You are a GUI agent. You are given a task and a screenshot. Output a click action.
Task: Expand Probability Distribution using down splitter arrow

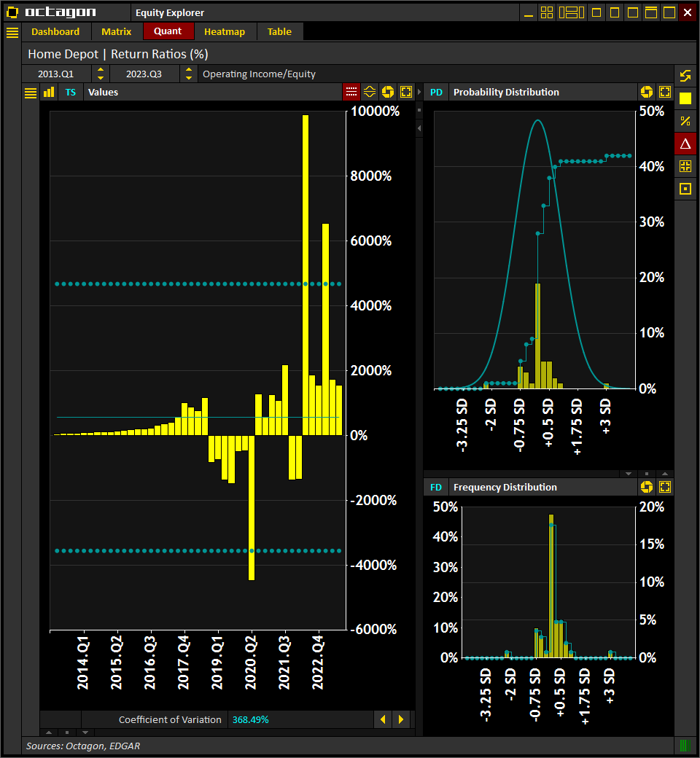point(629,474)
